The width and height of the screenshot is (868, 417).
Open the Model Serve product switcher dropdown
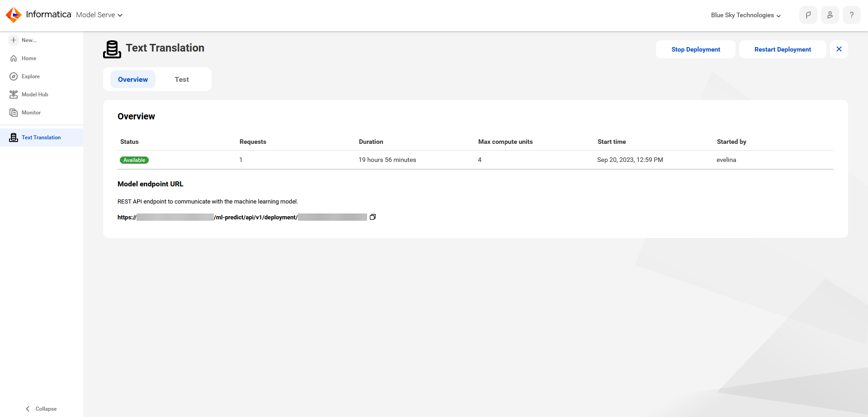(x=99, y=15)
